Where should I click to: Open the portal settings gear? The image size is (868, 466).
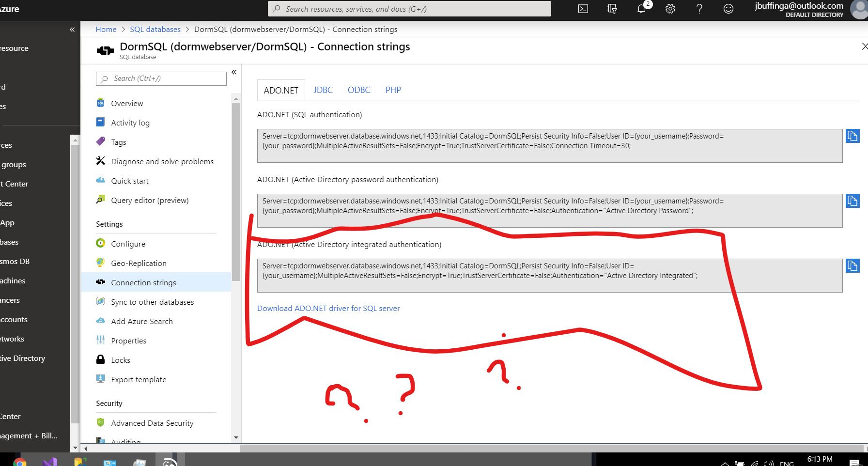[670, 9]
